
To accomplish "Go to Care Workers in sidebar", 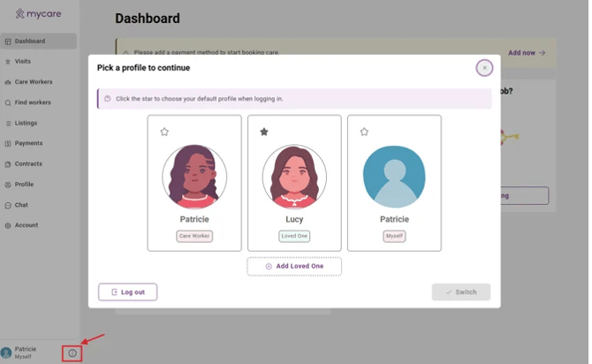I will tap(8, 82).
